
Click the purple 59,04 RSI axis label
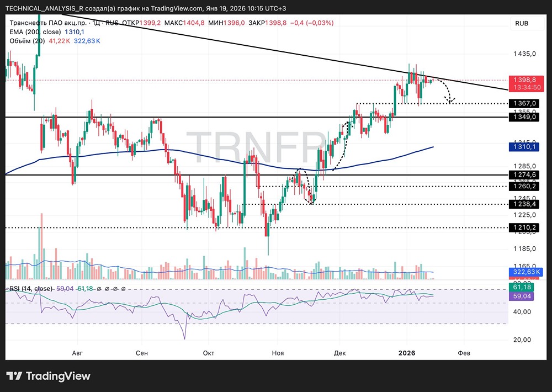click(x=522, y=296)
